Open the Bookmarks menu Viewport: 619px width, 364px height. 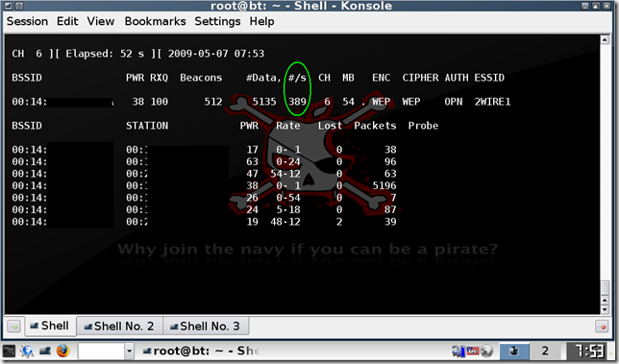point(155,21)
